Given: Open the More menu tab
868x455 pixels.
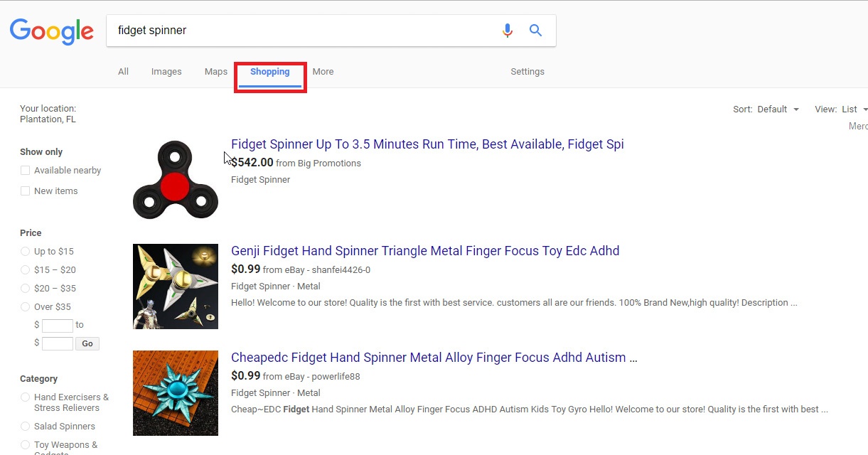Looking at the screenshot, I should pos(323,72).
